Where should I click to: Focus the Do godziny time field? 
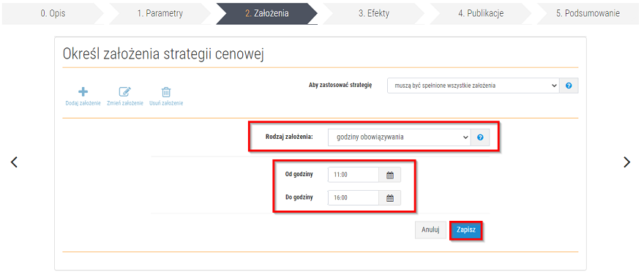click(353, 197)
